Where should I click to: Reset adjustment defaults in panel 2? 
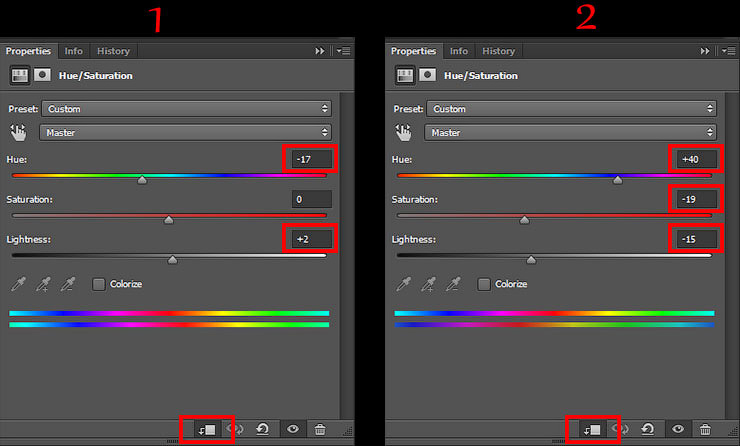[x=648, y=429]
